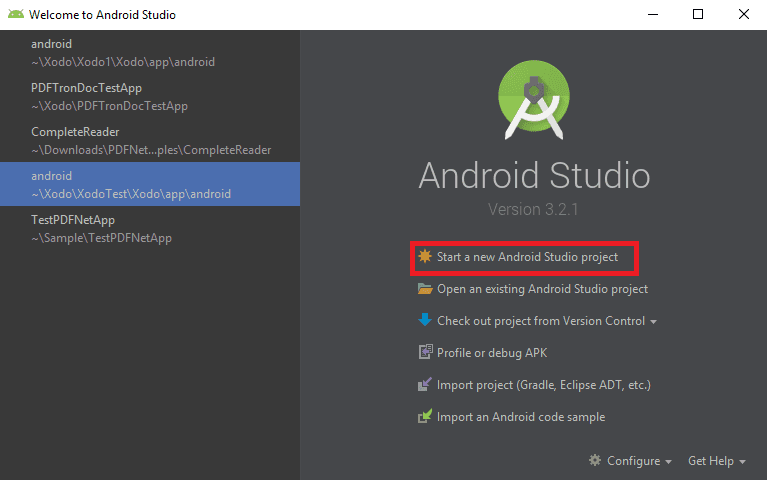Open the PDFTronDocTestApp recent project
767x480 pixels.
(x=110, y=96)
